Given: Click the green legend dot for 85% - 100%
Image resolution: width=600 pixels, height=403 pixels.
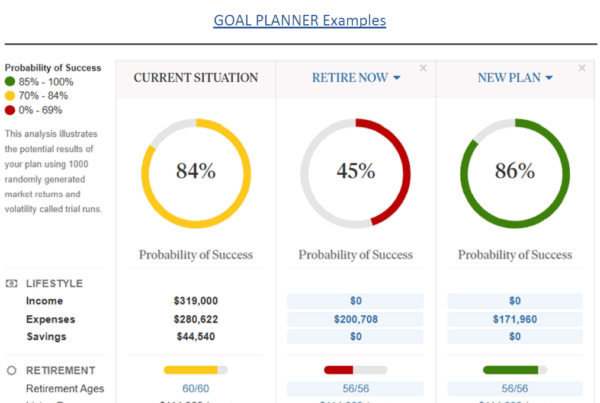Looking at the screenshot, I should [x=10, y=82].
